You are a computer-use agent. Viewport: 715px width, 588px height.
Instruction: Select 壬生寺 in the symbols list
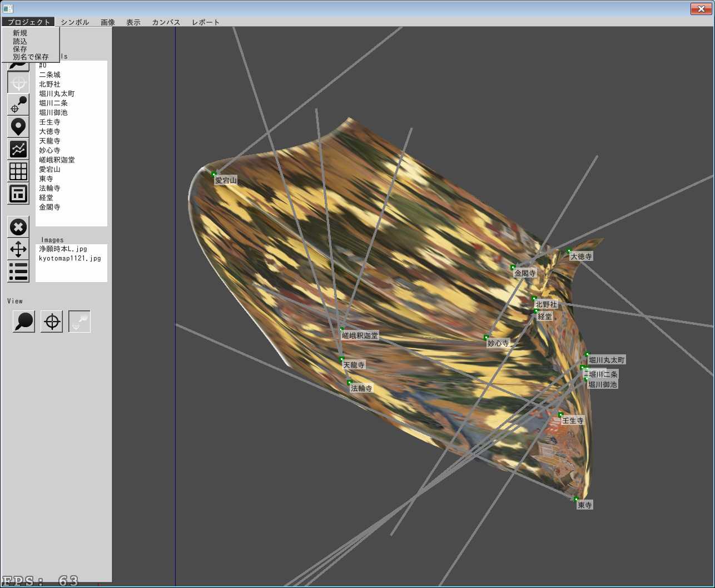[x=49, y=122]
